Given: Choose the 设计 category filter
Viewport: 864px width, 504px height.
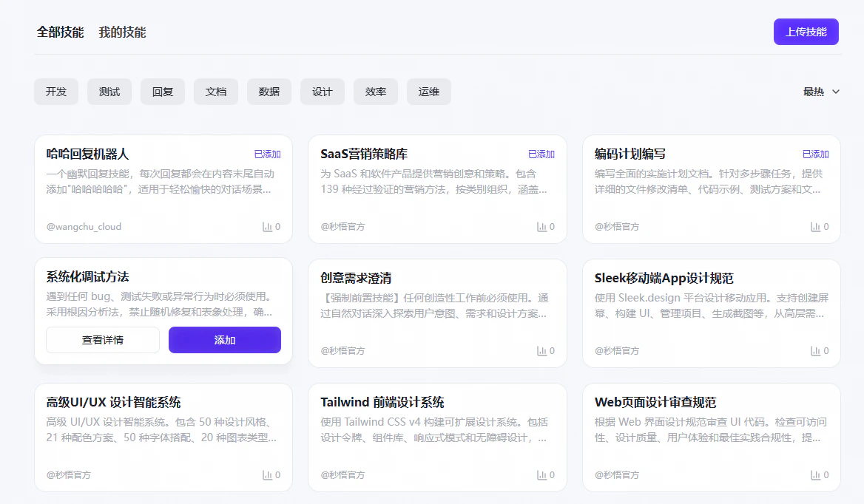Looking at the screenshot, I should tap(323, 92).
